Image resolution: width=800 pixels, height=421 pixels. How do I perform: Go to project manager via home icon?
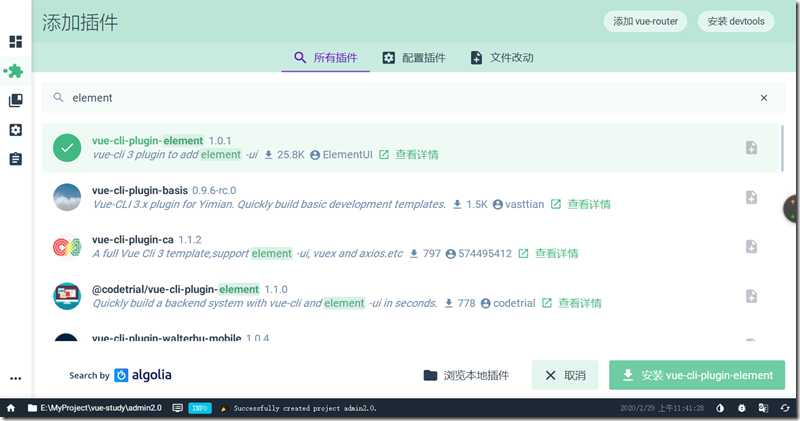tap(11, 408)
